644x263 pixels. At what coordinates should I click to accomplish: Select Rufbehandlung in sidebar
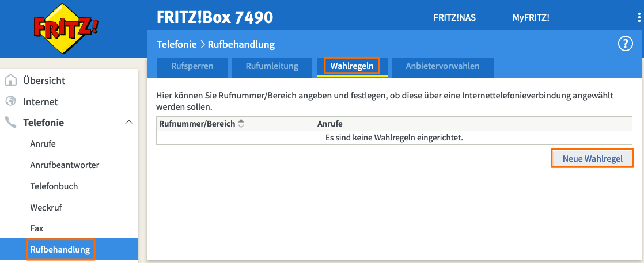point(60,249)
